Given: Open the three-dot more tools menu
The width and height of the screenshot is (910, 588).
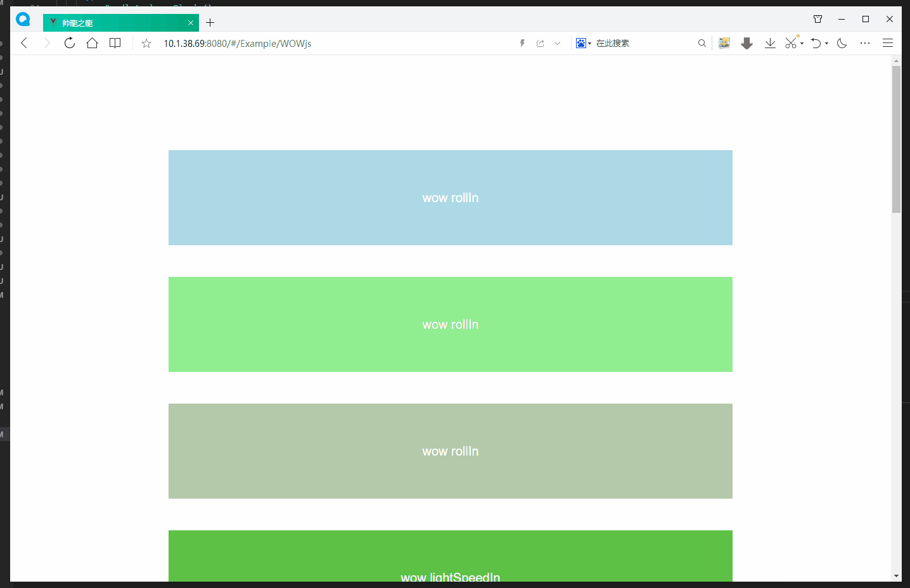Looking at the screenshot, I should click(x=865, y=43).
